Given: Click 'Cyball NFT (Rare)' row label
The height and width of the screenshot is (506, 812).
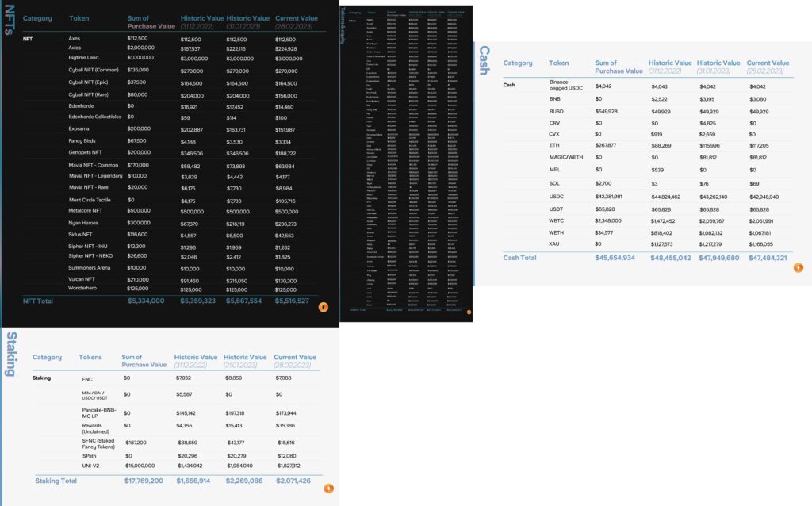Looking at the screenshot, I should 89,95.
